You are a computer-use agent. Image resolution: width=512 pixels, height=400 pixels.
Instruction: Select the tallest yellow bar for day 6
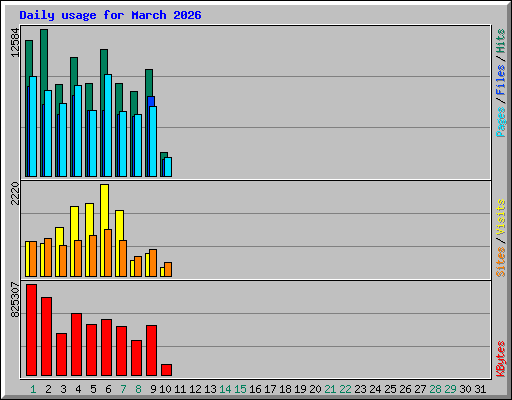click(x=104, y=207)
